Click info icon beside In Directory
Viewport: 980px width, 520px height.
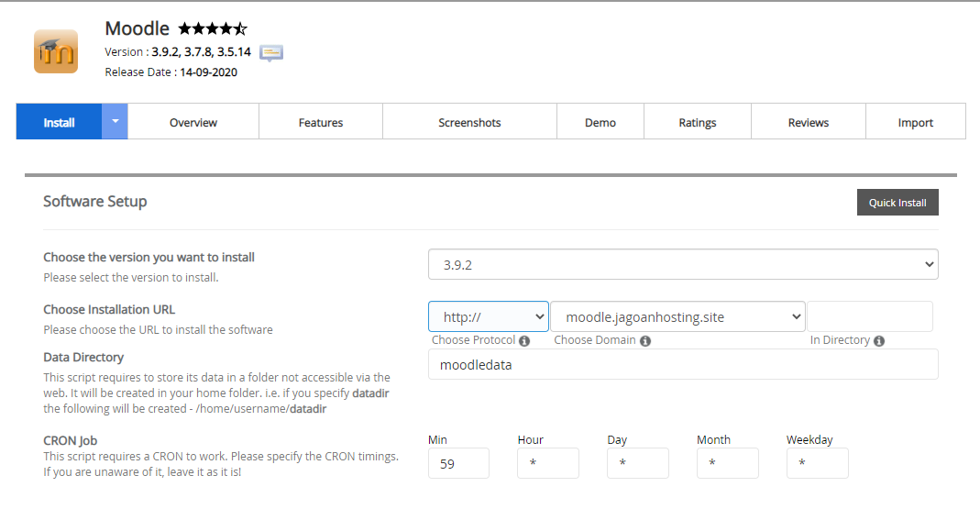point(879,340)
